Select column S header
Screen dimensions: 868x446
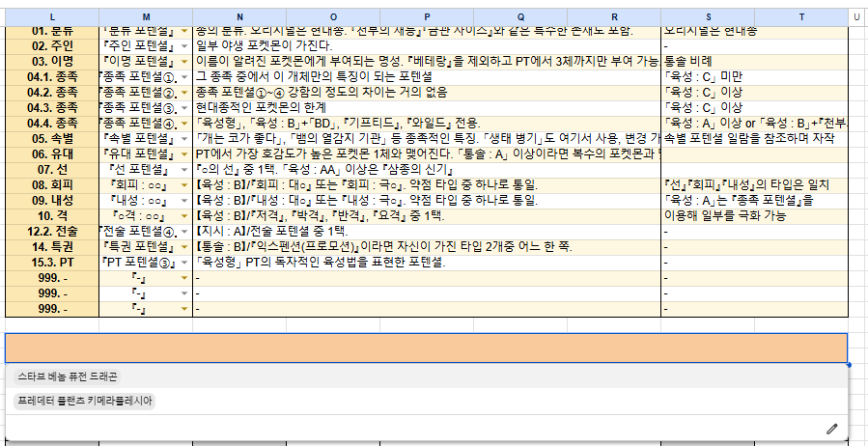coord(708,17)
